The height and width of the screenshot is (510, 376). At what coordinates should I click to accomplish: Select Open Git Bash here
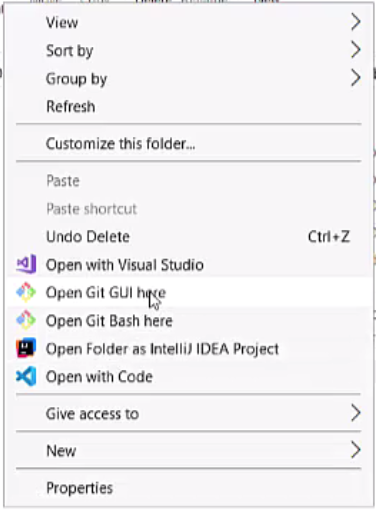coord(189,321)
